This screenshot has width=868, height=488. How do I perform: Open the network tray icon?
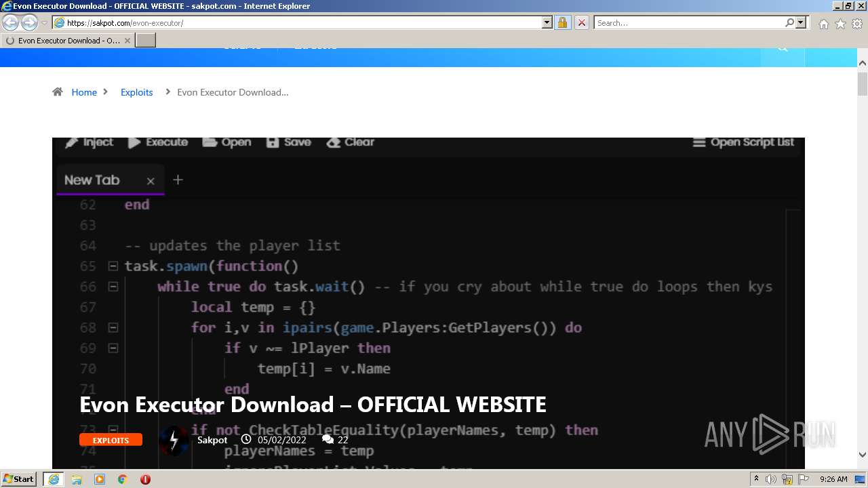(787, 479)
